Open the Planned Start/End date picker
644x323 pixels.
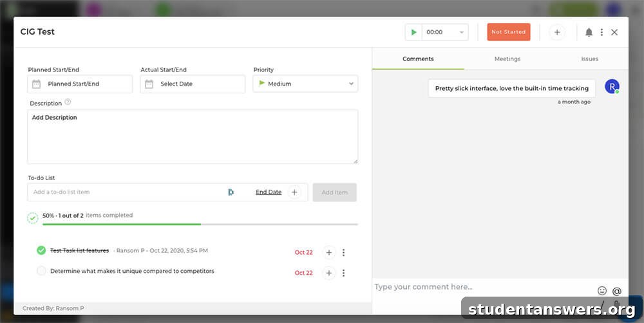(x=80, y=84)
